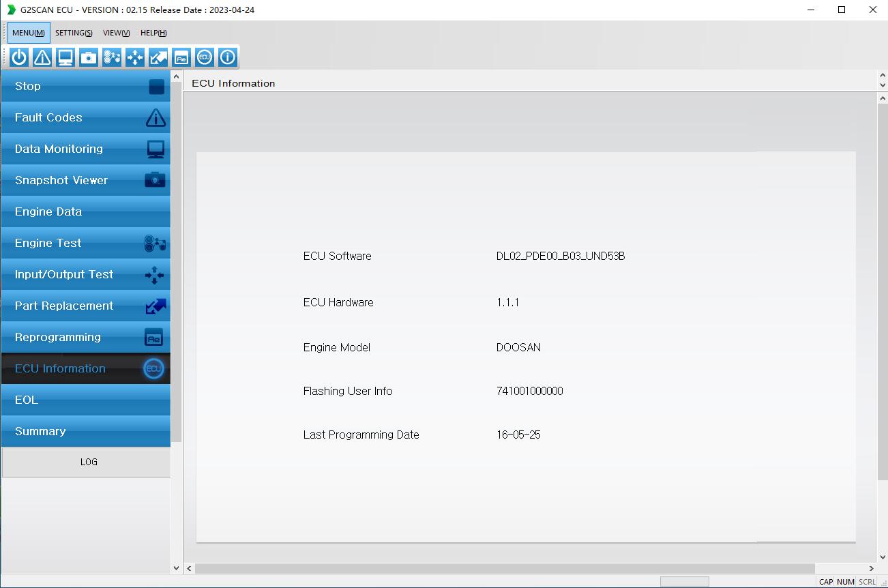Click the Engine Model label

337,347
